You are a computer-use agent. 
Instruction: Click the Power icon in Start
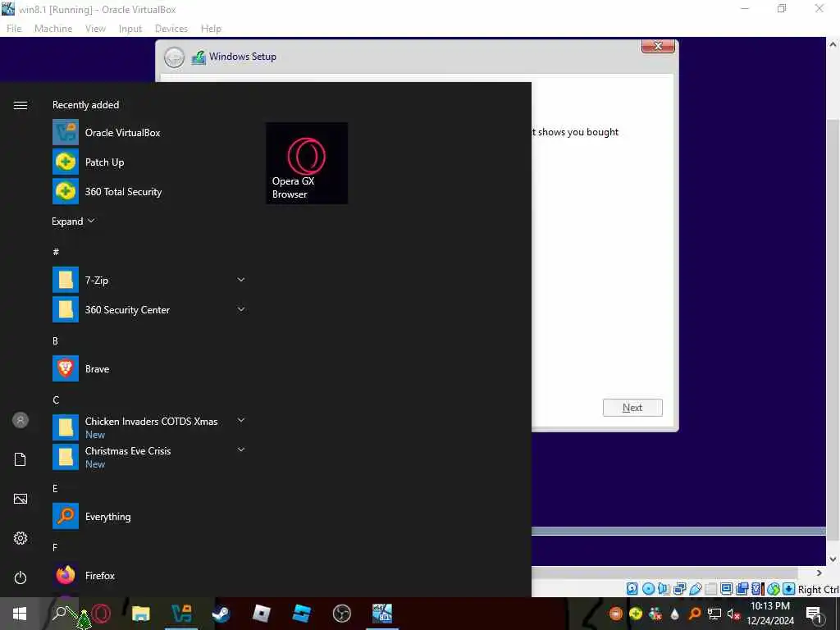21,577
